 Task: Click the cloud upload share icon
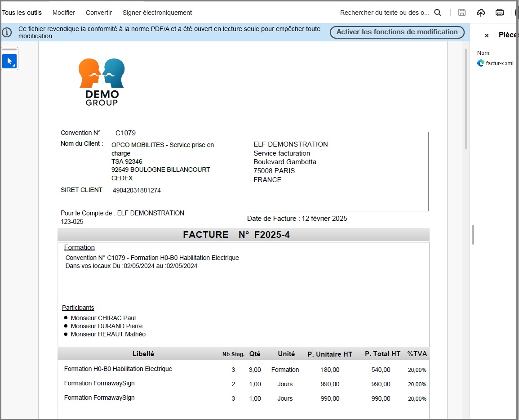coord(481,13)
